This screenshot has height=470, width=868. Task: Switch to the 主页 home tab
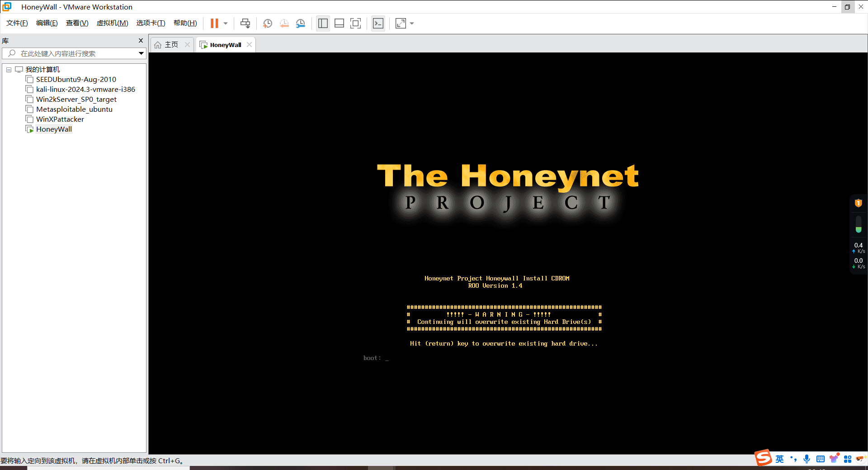(x=171, y=45)
